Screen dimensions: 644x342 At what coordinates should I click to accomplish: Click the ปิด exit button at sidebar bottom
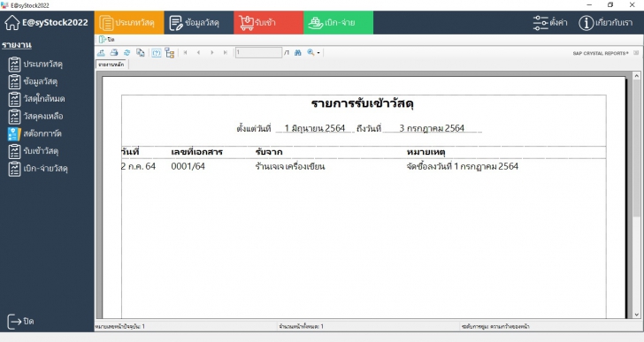[20, 322]
